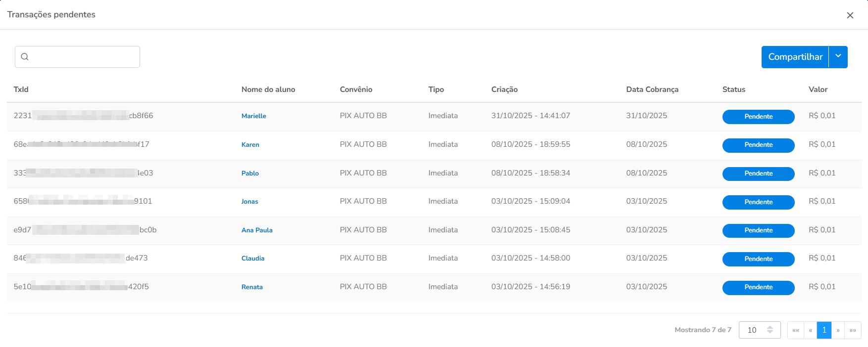Click Pendente status badge for Jonas

(x=758, y=202)
